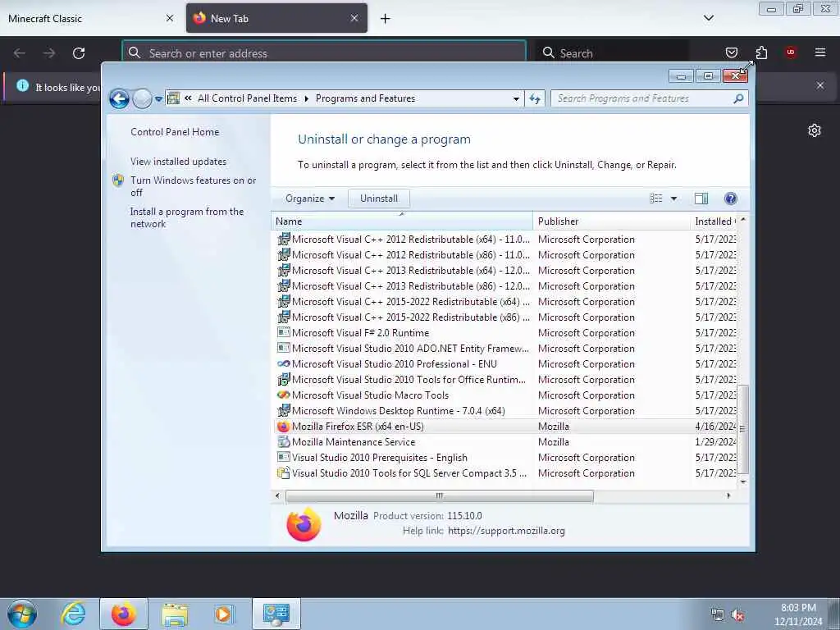Change the list view icon
Screen dimensions: 840x630
coord(655,199)
